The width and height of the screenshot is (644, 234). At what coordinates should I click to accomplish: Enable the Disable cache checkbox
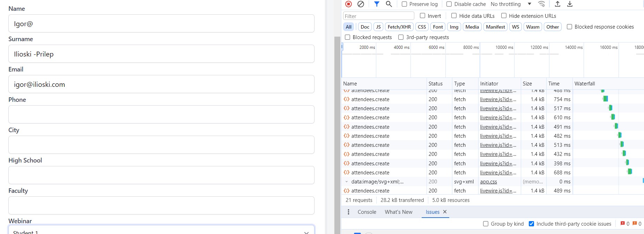click(x=449, y=4)
